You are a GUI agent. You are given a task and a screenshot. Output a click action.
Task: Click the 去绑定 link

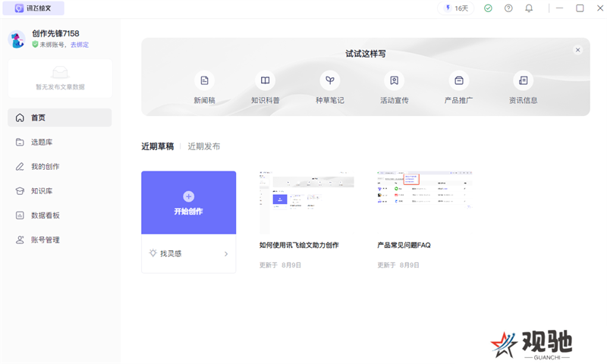coord(80,45)
